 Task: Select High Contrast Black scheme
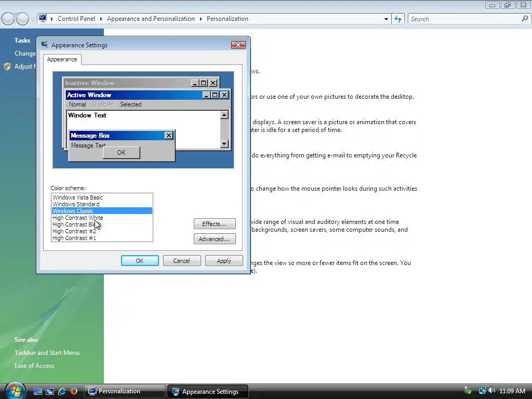click(x=101, y=224)
